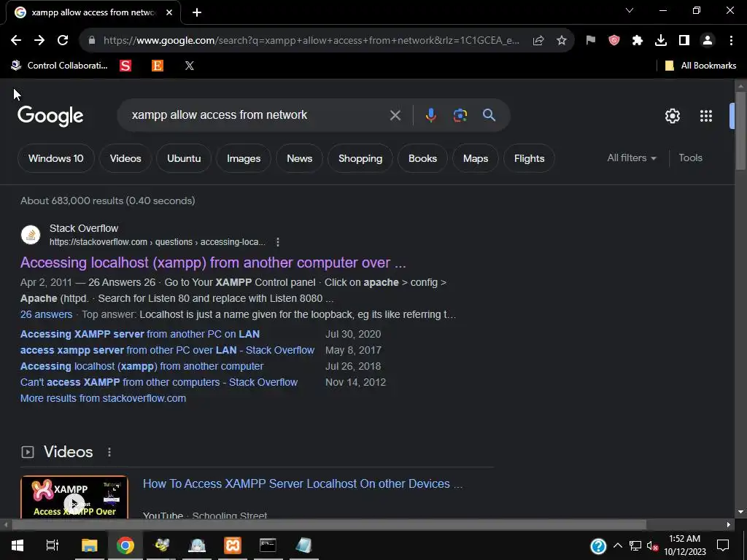Viewport: 747px width, 560px height.
Task: Open 'Accessing localhost (xampp) from another computer' Jul 26, 2018 sitelink
Action: point(142,366)
